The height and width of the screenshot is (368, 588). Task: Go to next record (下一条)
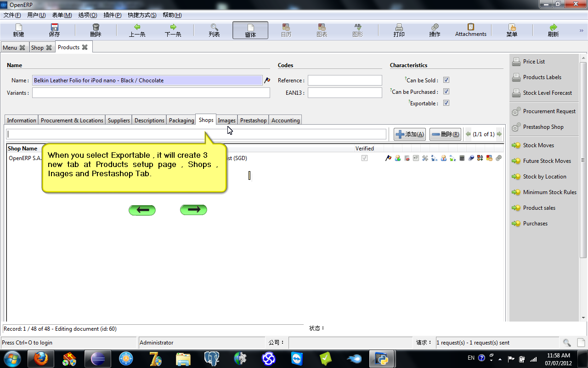pos(173,30)
